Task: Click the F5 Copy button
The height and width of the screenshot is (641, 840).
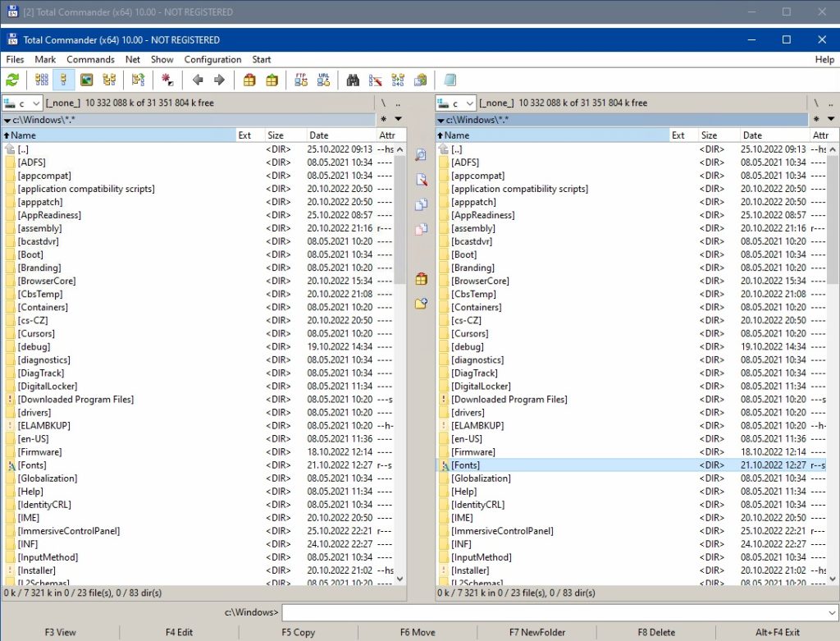Action: 299,633
